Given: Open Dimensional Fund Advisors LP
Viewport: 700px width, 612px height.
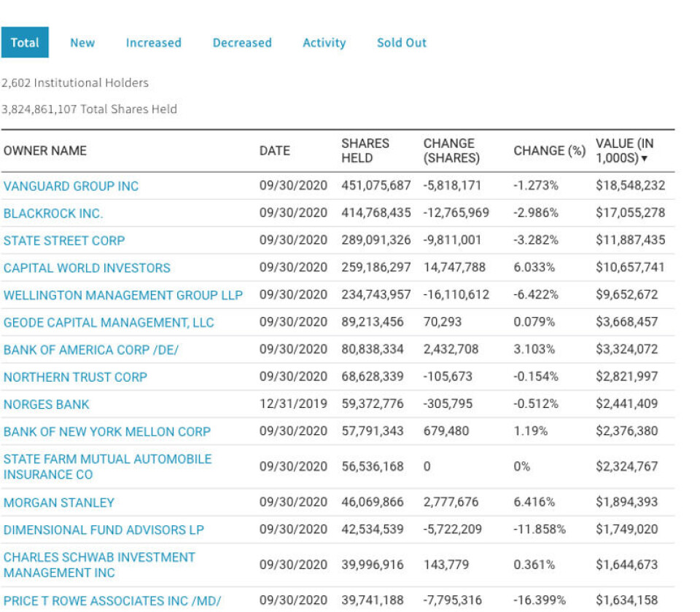Looking at the screenshot, I should tap(104, 530).
